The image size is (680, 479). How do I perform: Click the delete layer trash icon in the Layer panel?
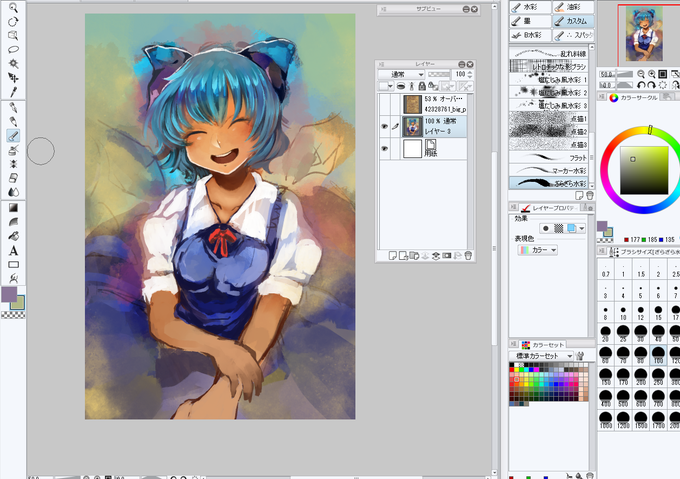[468, 256]
